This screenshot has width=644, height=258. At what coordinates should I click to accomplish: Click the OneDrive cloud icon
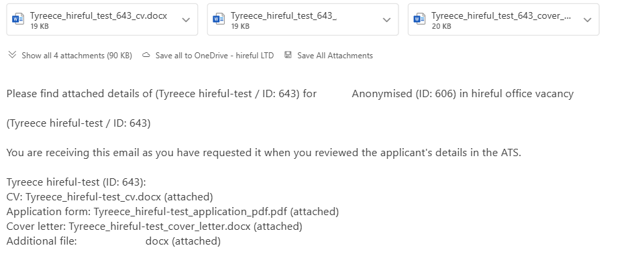pyautogui.click(x=146, y=56)
